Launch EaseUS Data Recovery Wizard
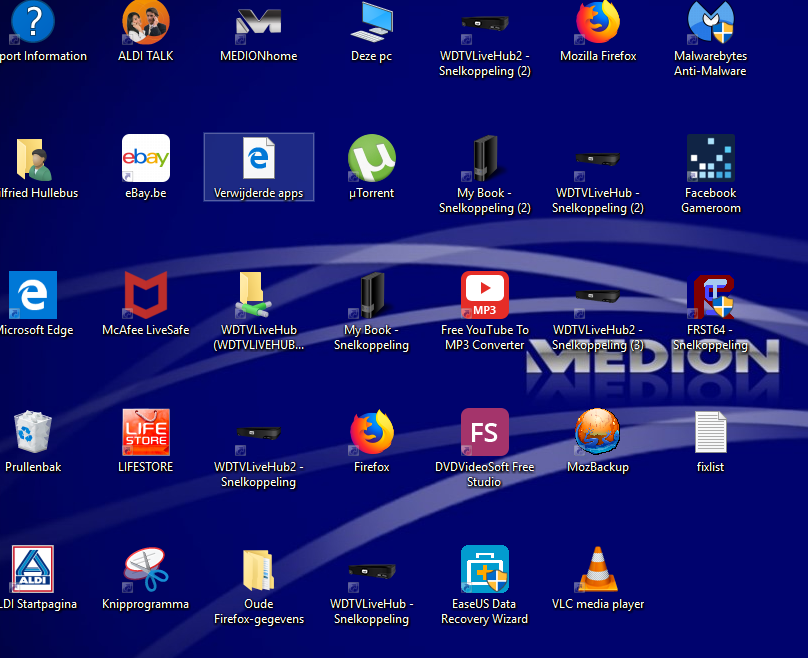This screenshot has width=808, height=658. 484,569
